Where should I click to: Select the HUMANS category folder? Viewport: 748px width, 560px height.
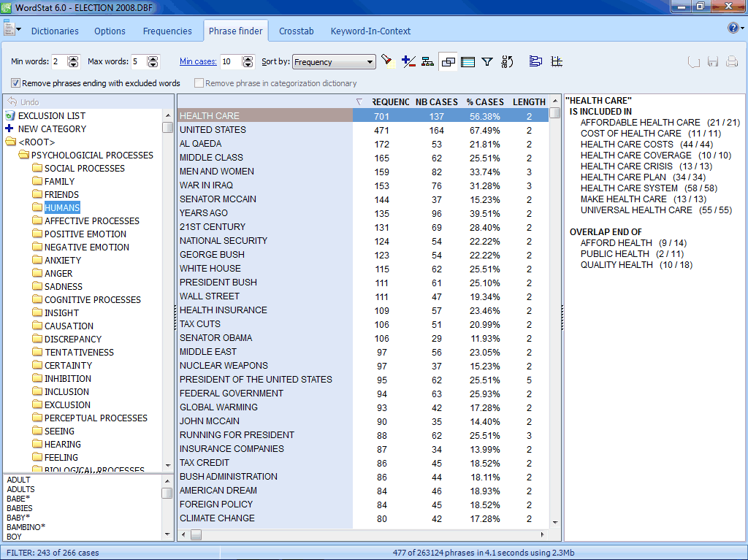pyautogui.click(x=61, y=208)
